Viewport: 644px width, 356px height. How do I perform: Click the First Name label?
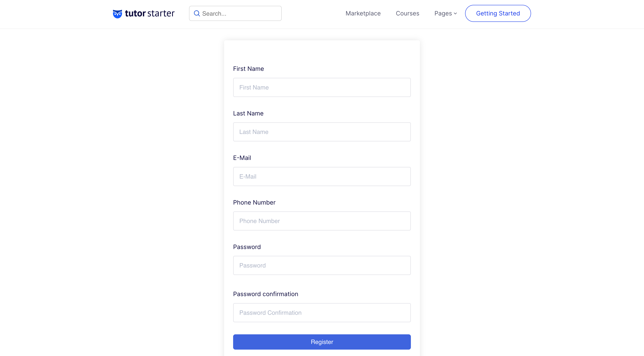pos(248,69)
